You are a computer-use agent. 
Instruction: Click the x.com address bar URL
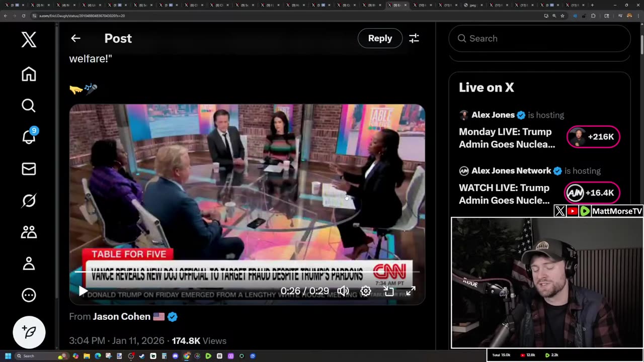point(82,16)
